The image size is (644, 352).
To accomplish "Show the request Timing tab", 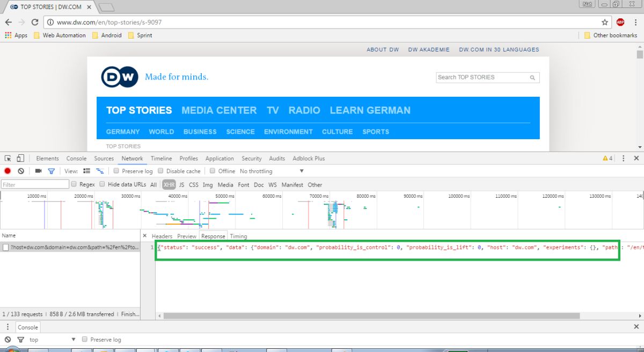I will (x=238, y=236).
